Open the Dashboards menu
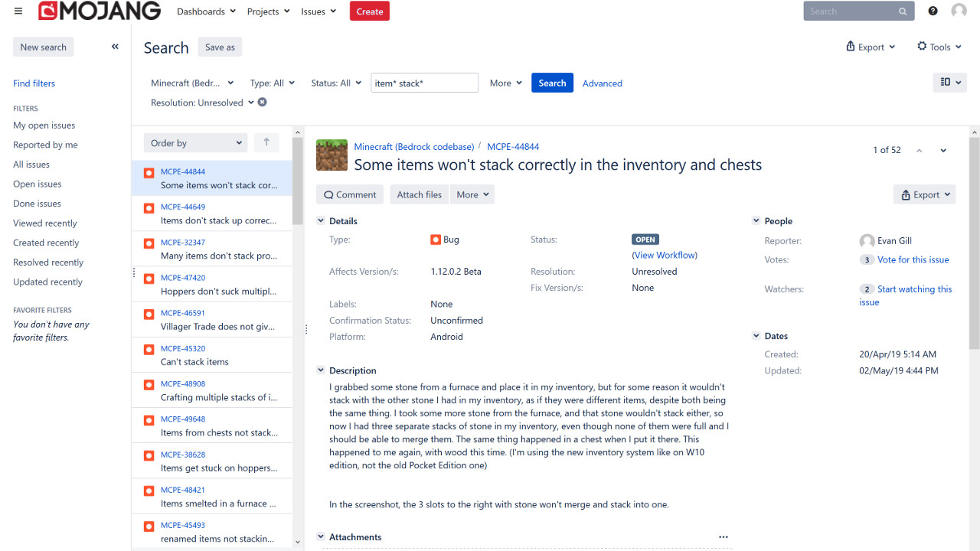 (206, 11)
